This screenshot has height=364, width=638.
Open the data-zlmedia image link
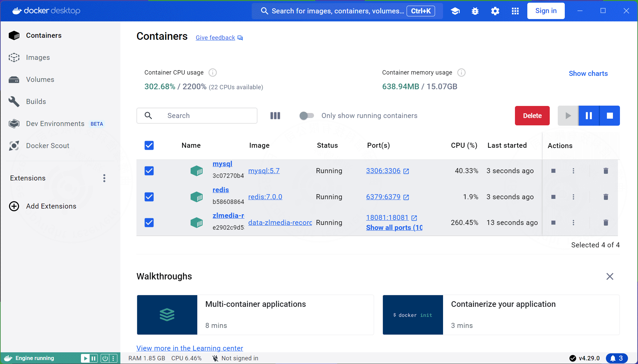(x=280, y=223)
